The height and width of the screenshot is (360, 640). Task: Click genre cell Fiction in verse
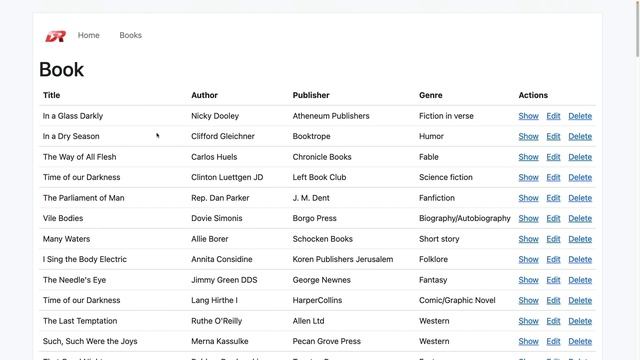pyautogui.click(x=446, y=116)
